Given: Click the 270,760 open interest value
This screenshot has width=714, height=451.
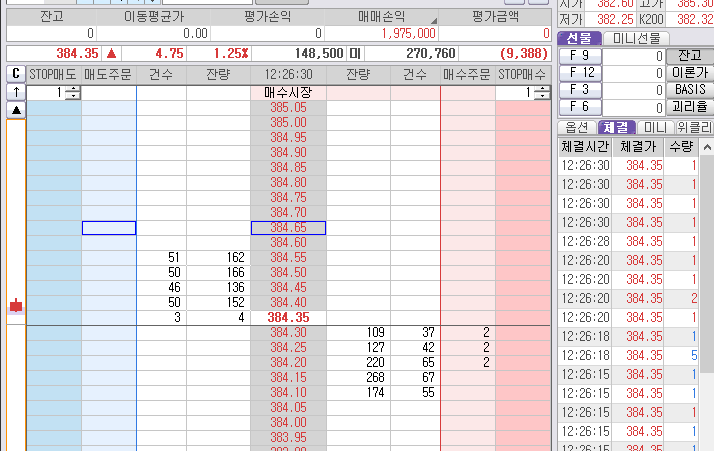Looking at the screenshot, I should pos(431,54).
